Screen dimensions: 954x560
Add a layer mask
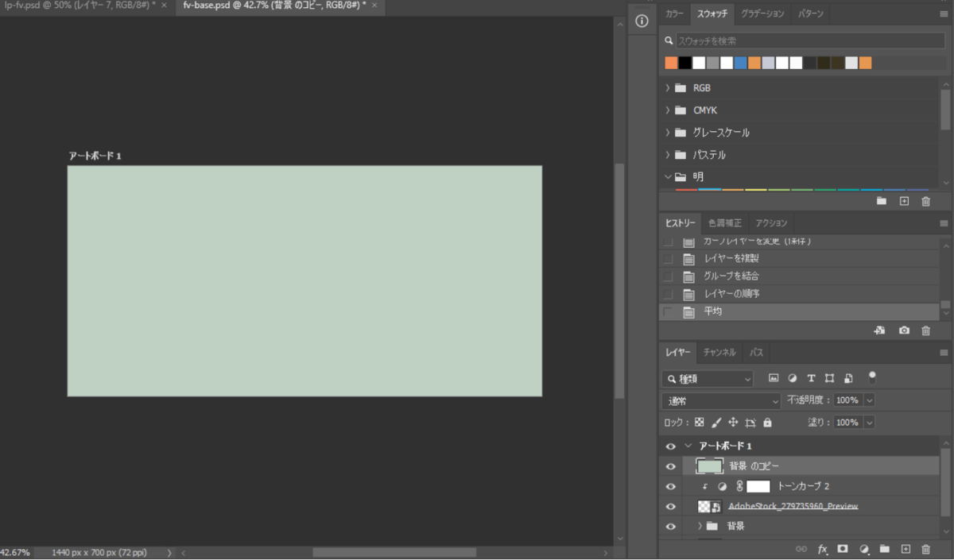pyautogui.click(x=843, y=549)
